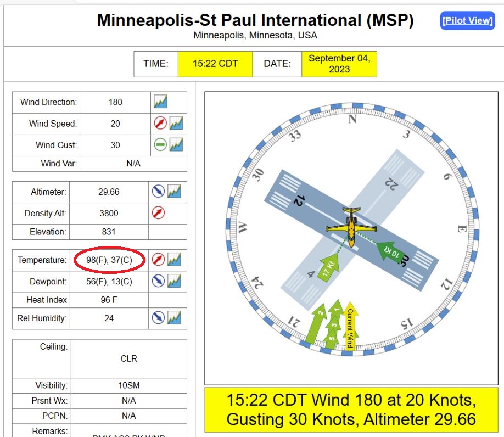Click the yellow airplane on the runway diagram

point(351,227)
